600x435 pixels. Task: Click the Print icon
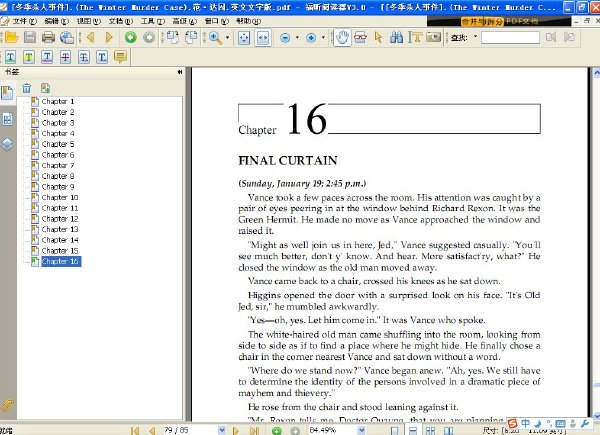pos(48,37)
